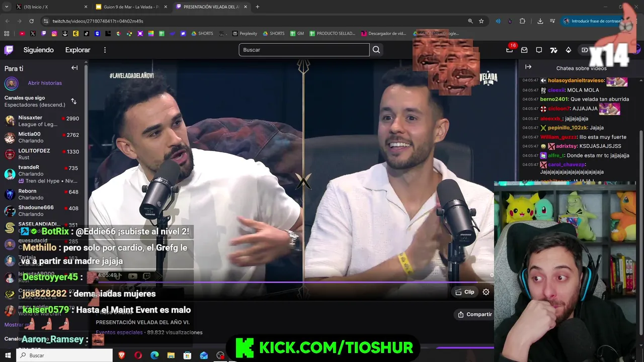The width and height of the screenshot is (644, 362).
Task: Sort followed channels with arrows toggle
Action: tap(73, 101)
